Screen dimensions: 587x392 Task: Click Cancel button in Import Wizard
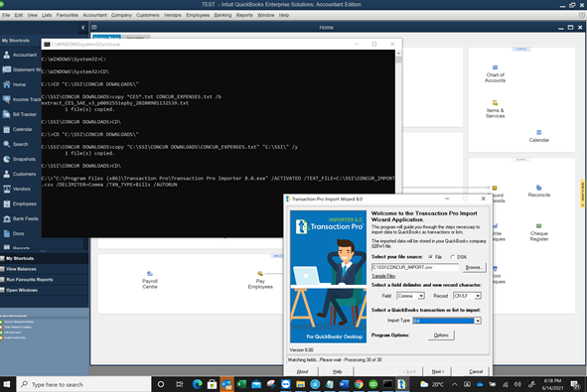click(x=476, y=371)
